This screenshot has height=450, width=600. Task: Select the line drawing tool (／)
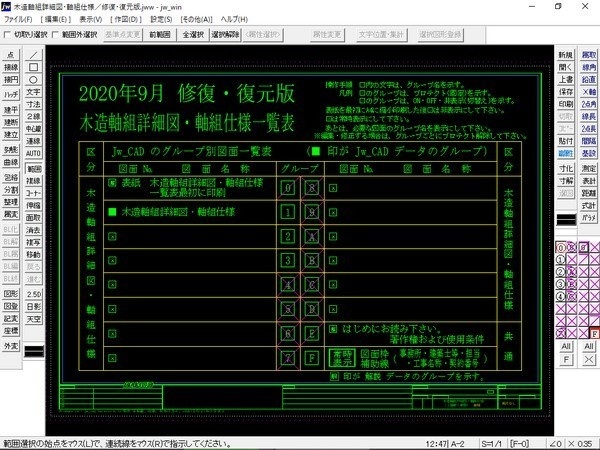[x=33, y=55]
